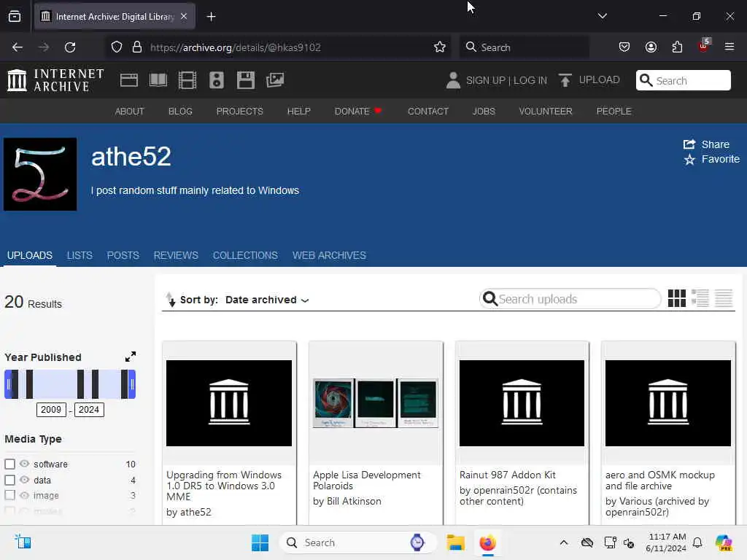Toggle the eye icon next to image
The height and width of the screenshot is (560, 747).
click(24, 495)
